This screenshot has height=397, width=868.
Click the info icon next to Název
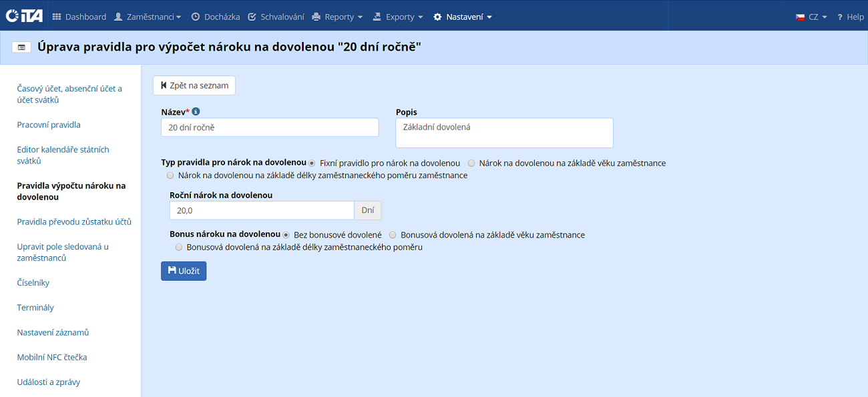(196, 112)
